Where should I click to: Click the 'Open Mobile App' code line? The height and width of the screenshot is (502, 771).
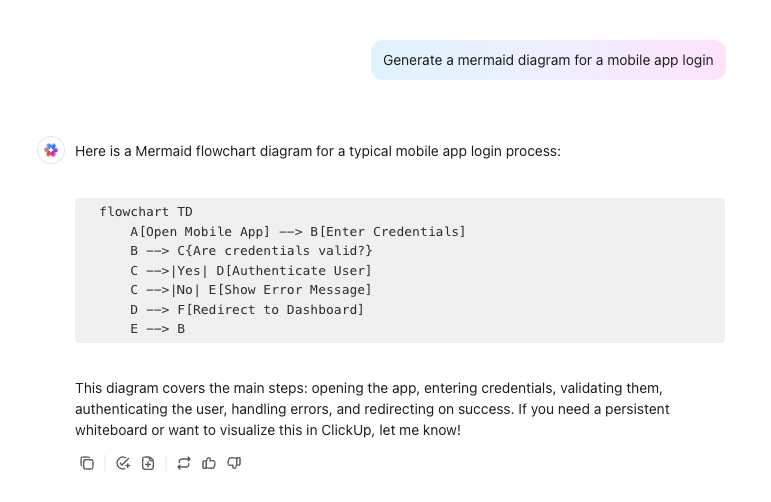coord(297,232)
